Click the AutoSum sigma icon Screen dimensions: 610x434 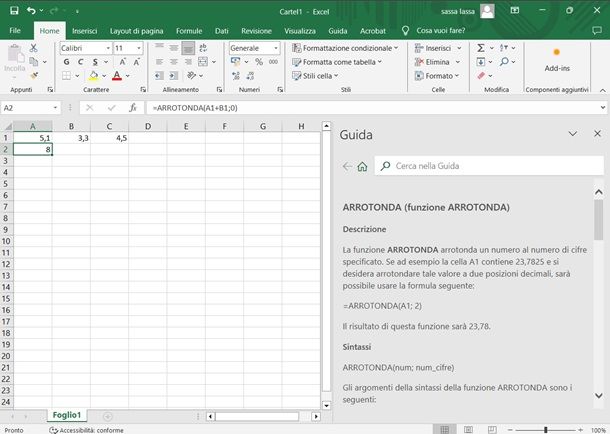click(481, 48)
